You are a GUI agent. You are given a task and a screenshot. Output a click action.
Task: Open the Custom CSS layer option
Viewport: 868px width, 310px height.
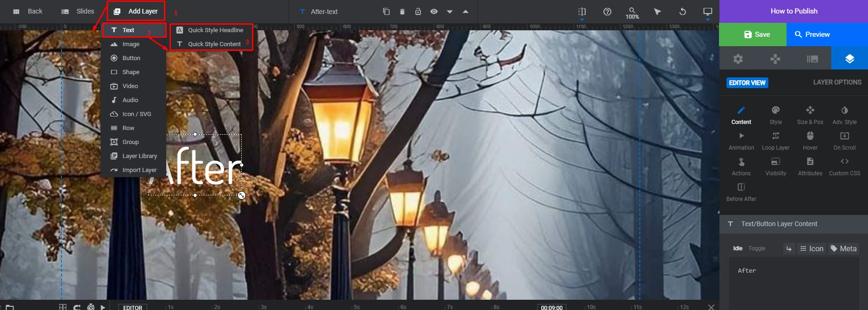click(x=845, y=166)
